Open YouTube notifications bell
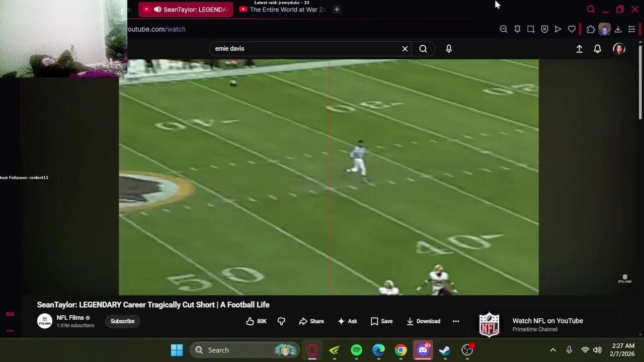 coord(597,49)
